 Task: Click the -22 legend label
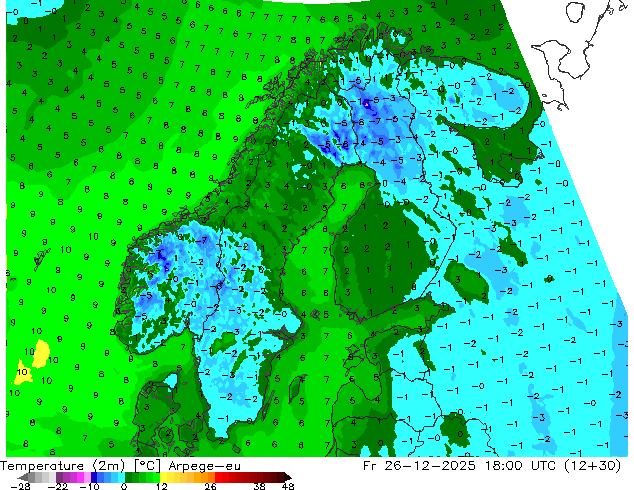(x=58, y=486)
